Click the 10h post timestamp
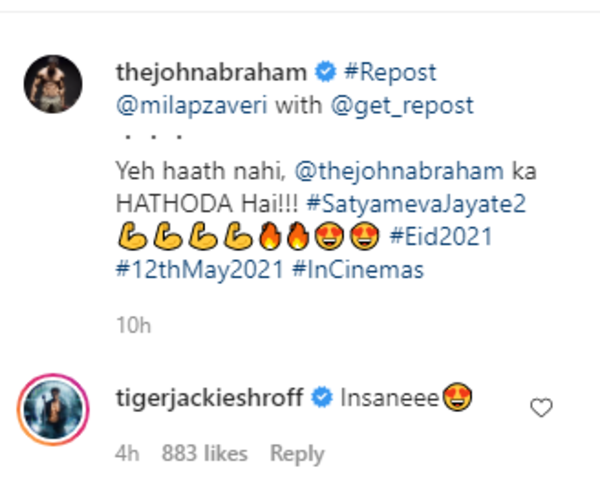The image size is (600, 492). click(132, 325)
